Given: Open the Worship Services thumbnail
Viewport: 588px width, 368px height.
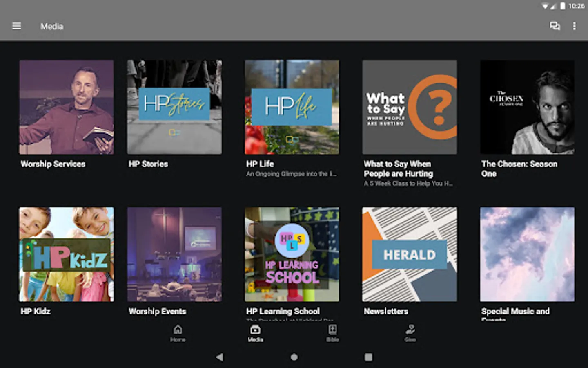Looking at the screenshot, I should (x=67, y=107).
